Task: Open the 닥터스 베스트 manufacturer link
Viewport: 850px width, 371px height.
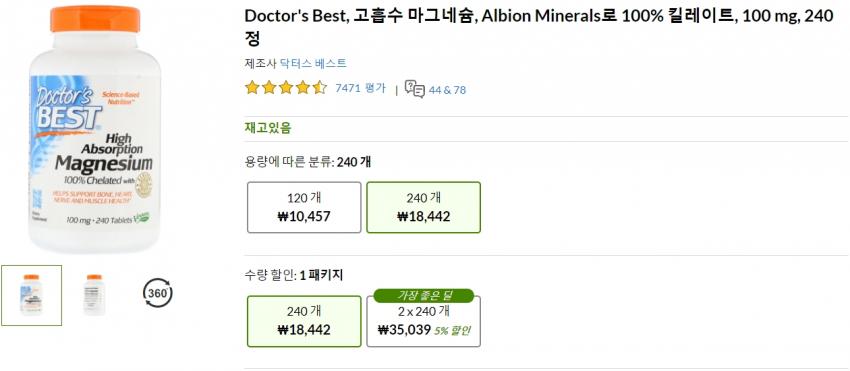Action: click(313, 63)
